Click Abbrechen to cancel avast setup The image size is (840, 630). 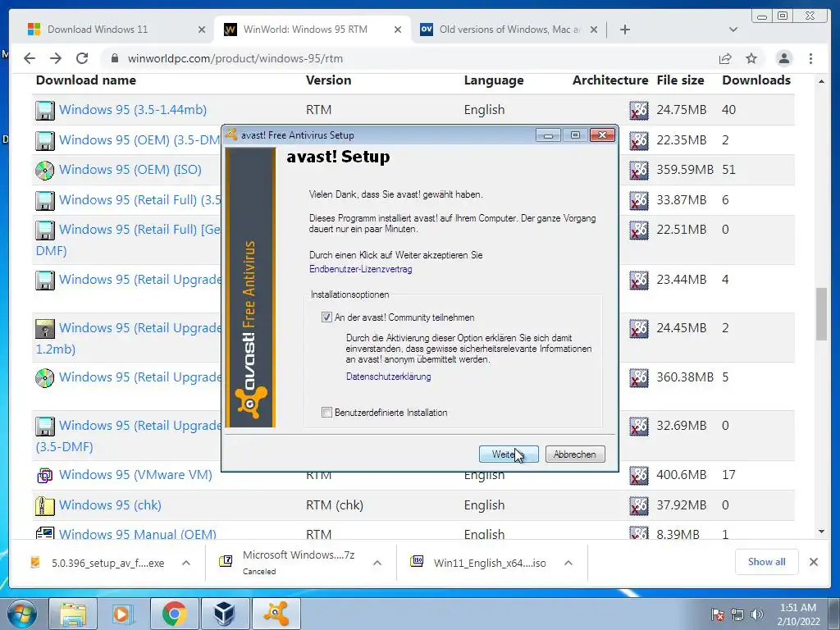pyautogui.click(x=575, y=454)
